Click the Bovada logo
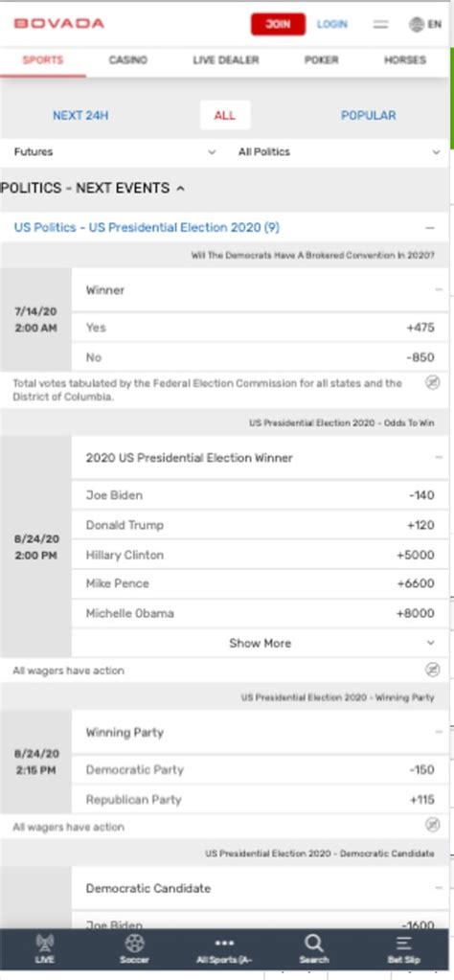This screenshot has width=454, height=980. 59,24
